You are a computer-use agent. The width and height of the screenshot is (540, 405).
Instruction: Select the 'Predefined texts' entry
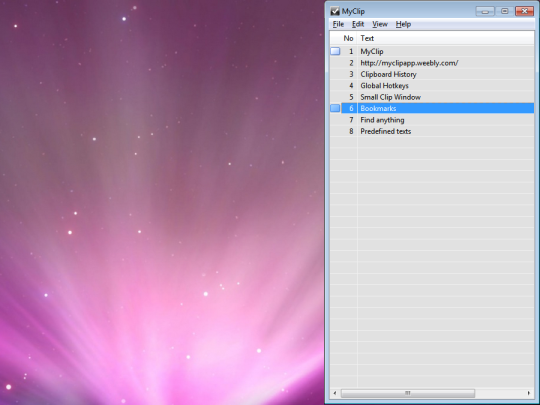(385, 131)
